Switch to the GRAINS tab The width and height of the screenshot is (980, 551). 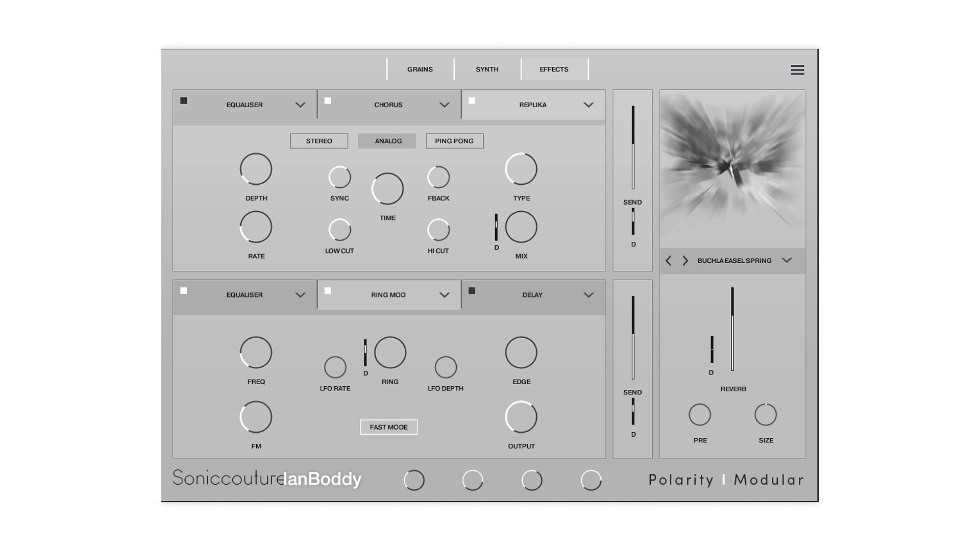click(x=420, y=69)
